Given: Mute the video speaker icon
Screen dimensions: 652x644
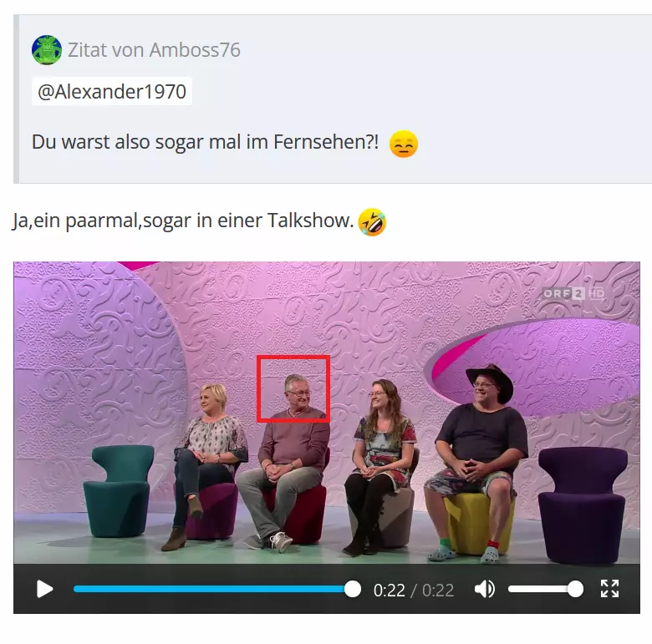Looking at the screenshot, I should [485, 589].
